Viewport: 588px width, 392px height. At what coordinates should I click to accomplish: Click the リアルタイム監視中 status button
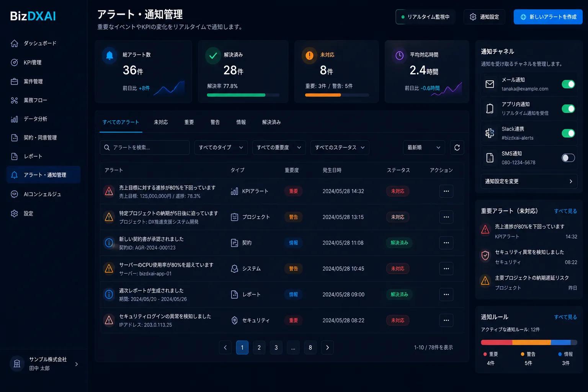425,17
